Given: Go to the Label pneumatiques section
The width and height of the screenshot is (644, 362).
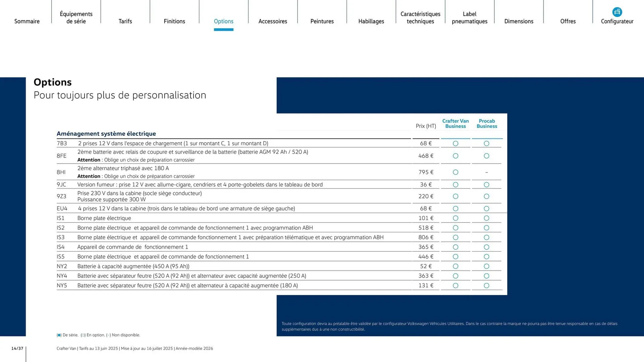Looking at the screenshot, I should pyautogui.click(x=469, y=17).
